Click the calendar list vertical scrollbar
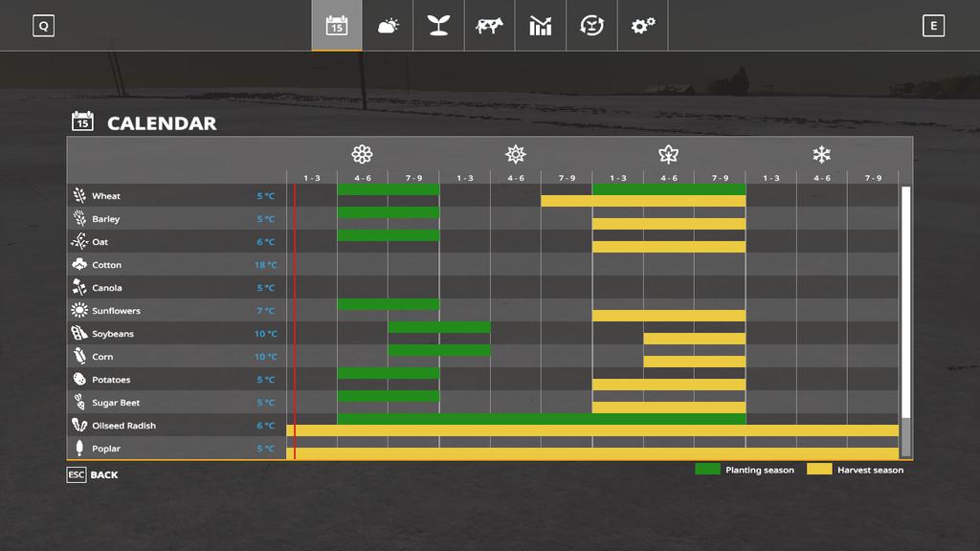This screenshot has height=551, width=980. point(905,306)
